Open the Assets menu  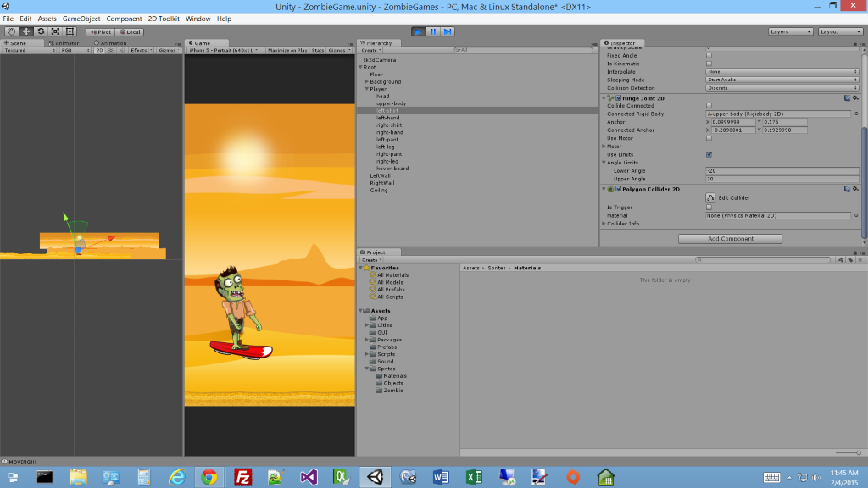coord(47,19)
